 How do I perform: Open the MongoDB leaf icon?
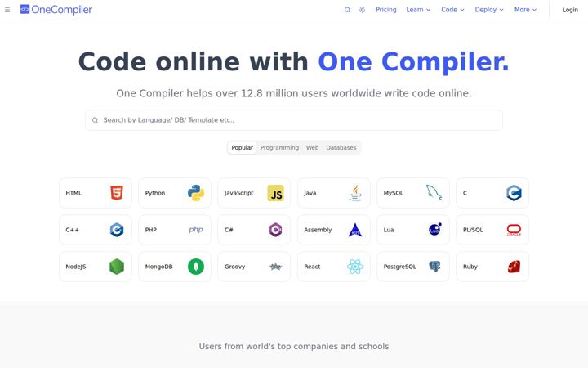click(x=196, y=267)
